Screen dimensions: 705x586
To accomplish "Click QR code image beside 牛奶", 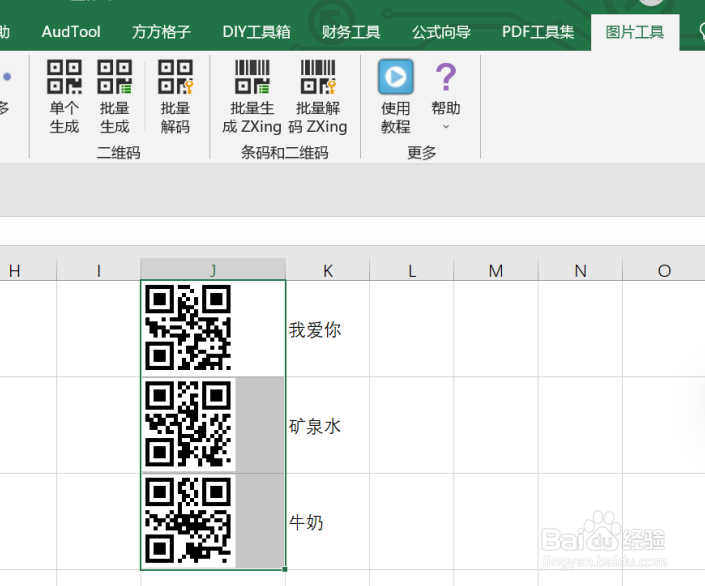I will [188, 520].
